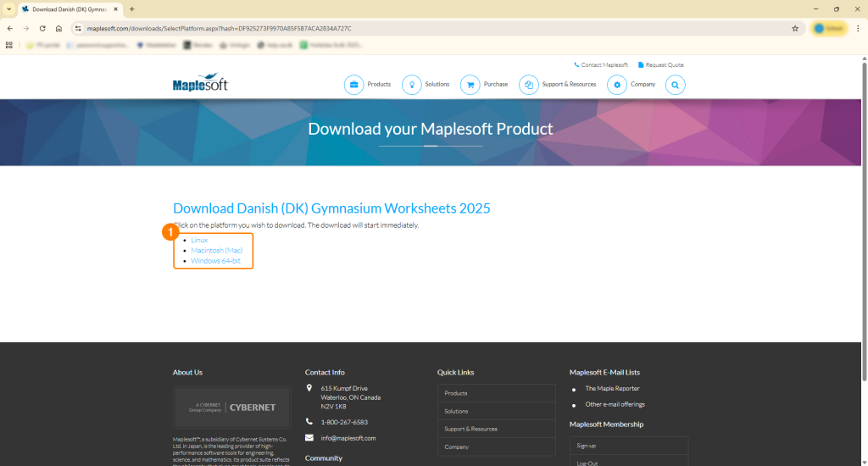Download the Macintosh (Mac) version
The image size is (868, 466).
coord(216,250)
